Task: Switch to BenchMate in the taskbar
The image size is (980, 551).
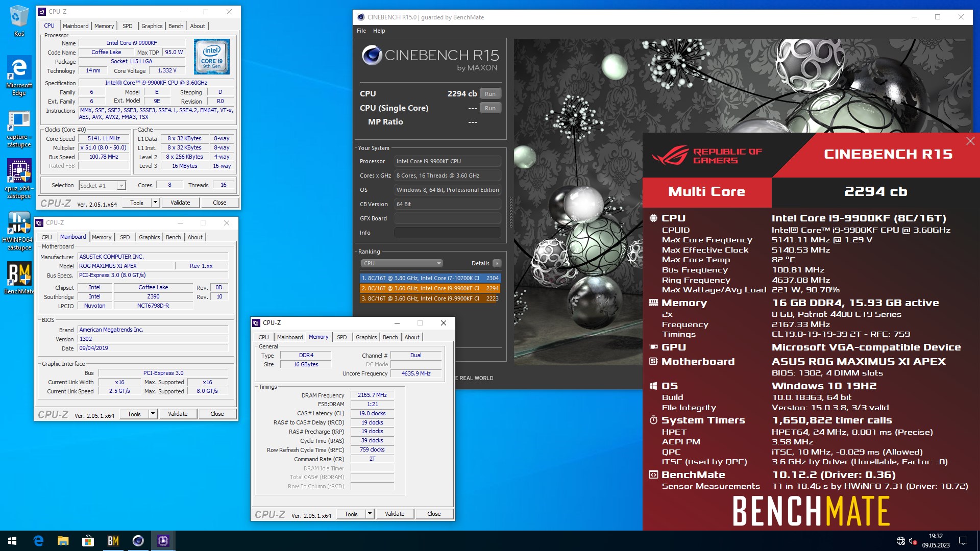Action: point(113,541)
